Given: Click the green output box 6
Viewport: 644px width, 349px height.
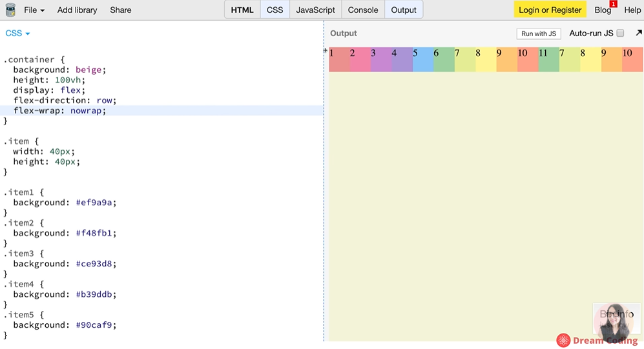Looking at the screenshot, I should click(444, 59).
